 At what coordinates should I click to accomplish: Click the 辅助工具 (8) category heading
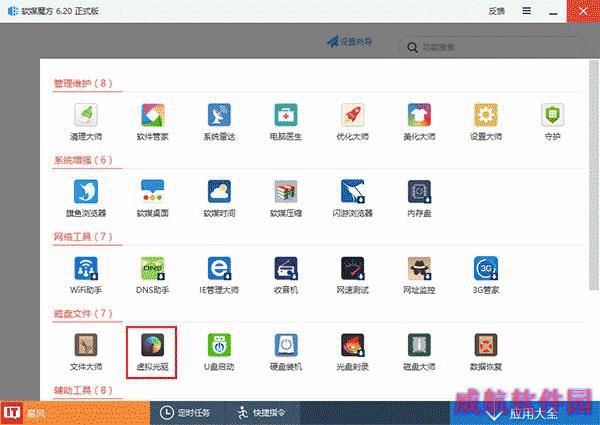[83, 390]
